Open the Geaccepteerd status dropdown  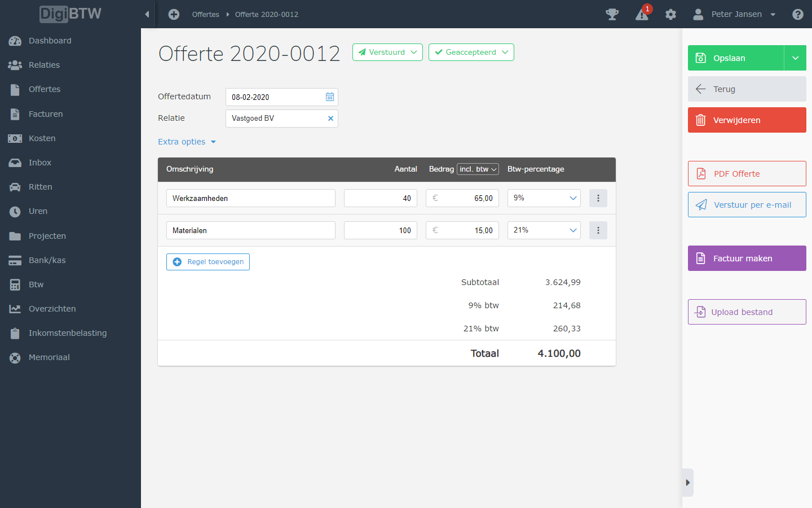coord(471,52)
